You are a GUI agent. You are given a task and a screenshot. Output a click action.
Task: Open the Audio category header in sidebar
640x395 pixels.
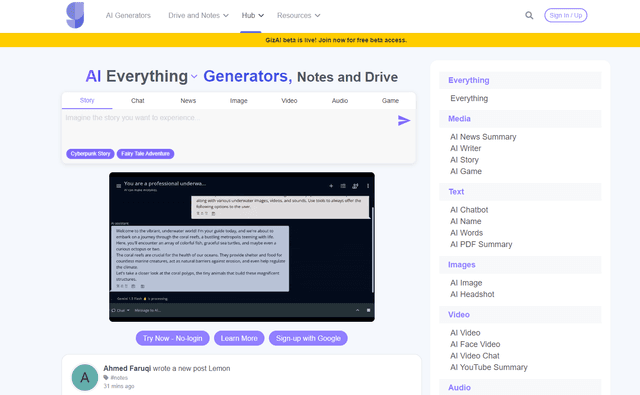tap(520, 388)
